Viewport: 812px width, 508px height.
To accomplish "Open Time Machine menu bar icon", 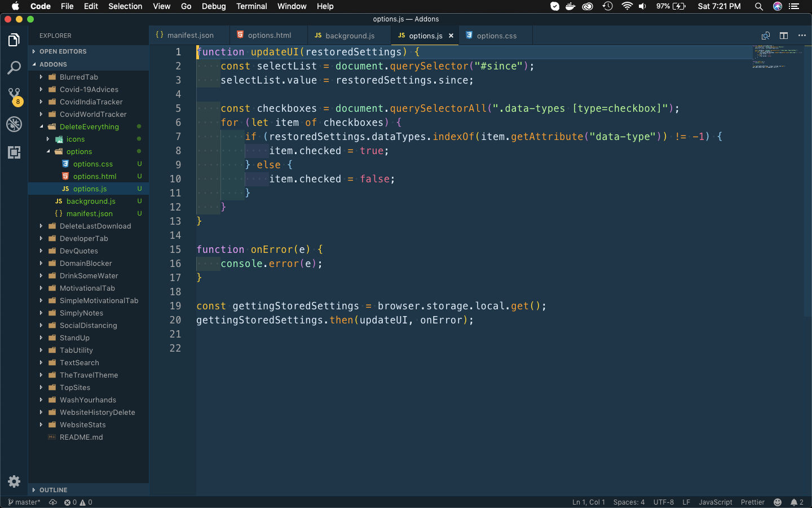I will click(607, 6).
